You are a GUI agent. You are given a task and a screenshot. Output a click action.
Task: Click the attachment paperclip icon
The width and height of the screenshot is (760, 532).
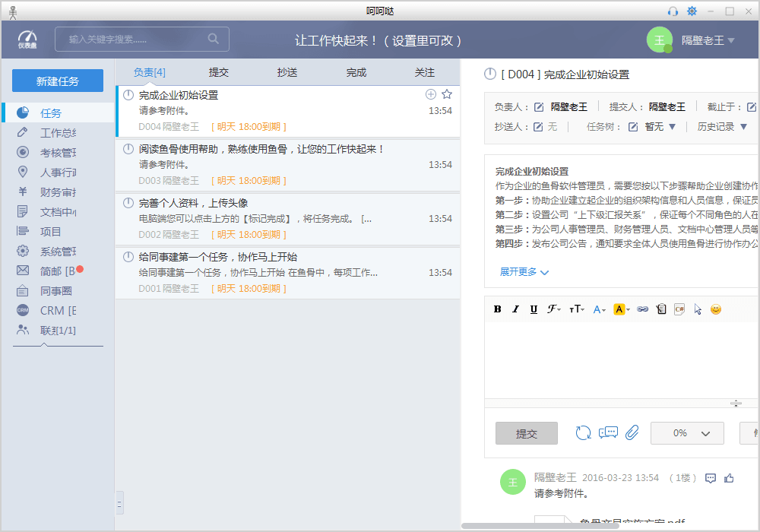(x=632, y=432)
